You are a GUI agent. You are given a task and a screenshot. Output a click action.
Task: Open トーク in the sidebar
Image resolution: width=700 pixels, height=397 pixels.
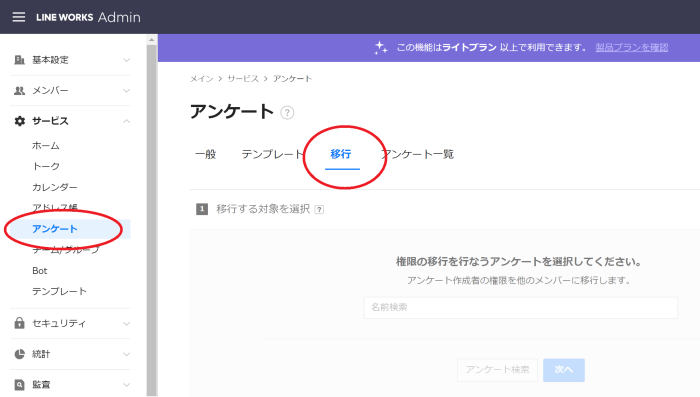pyautogui.click(x=46, y=166)
